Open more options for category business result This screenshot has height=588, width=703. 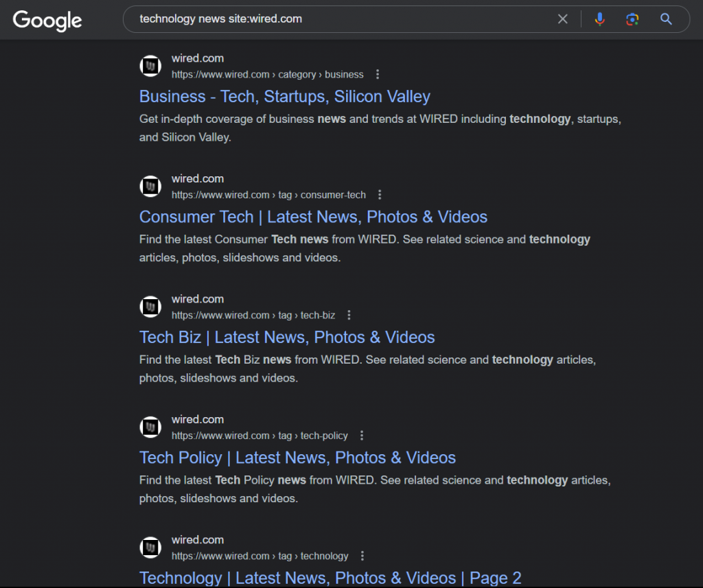pyautogui.click(x=378, y=74)
